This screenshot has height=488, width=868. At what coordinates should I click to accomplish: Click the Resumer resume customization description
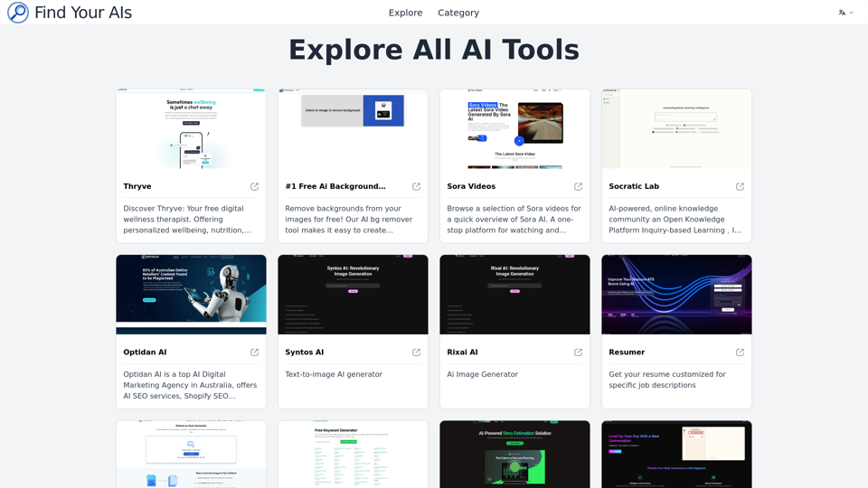(x=667, y=380)
